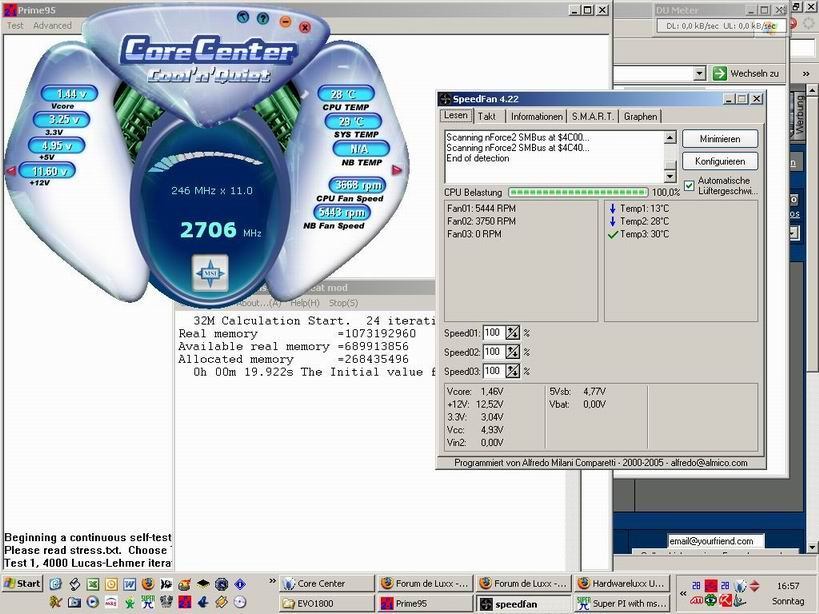
Task: Launch Super PI from the quick launch icon
Action: (x=148, y=603)
